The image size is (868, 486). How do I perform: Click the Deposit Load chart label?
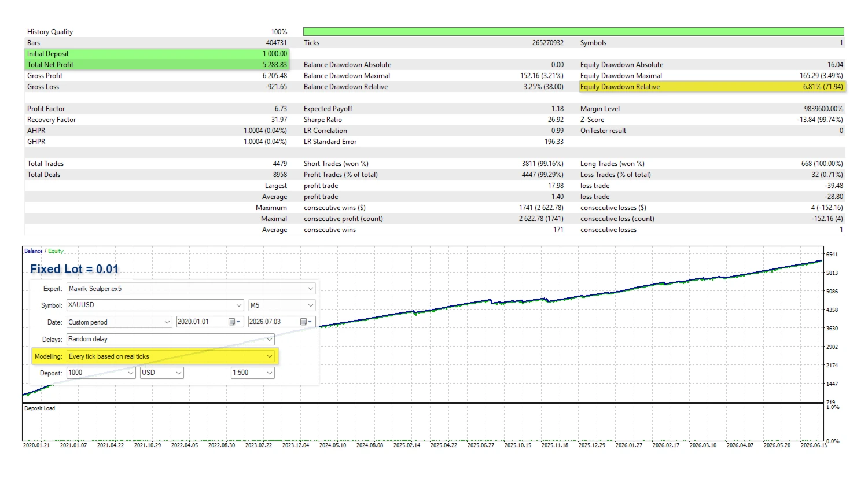pyautogui.click(x=40, y=408)
